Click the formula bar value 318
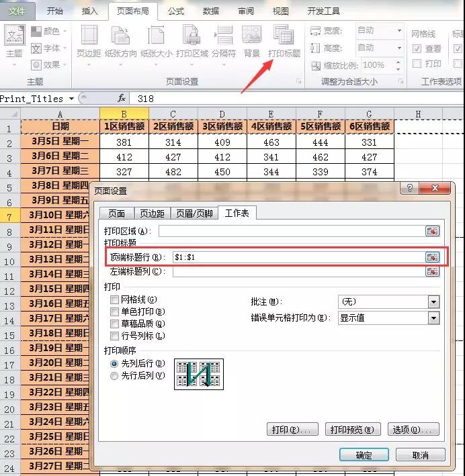The image size is (465, 476). coord(145,99)
